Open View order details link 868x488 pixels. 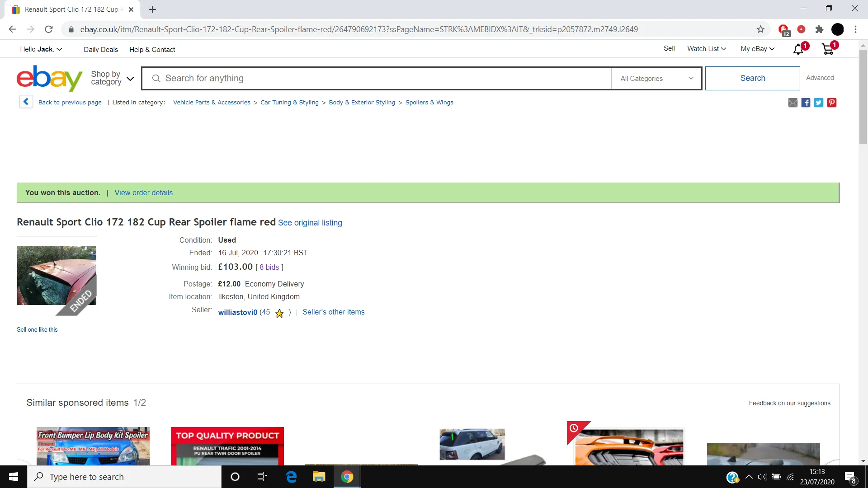[143, 192]
